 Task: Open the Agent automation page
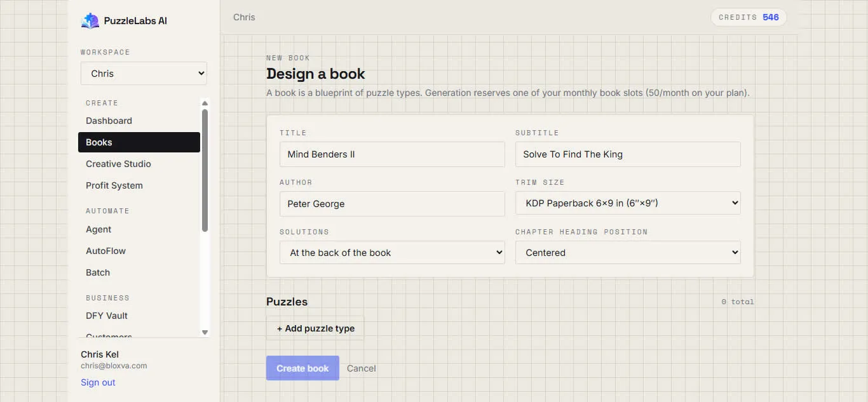[139, 229]
